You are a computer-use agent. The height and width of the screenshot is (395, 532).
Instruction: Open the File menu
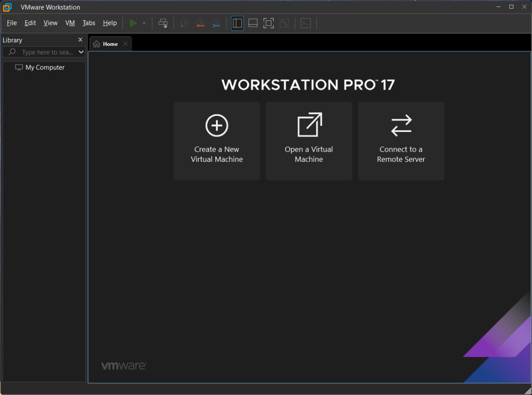click(12, 23)
